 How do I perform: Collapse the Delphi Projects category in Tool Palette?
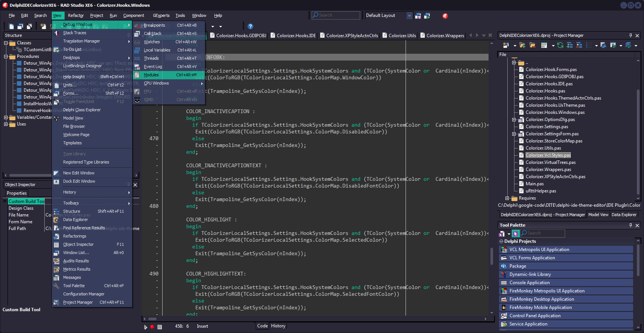pyautogui.click(x=501, y=241)
